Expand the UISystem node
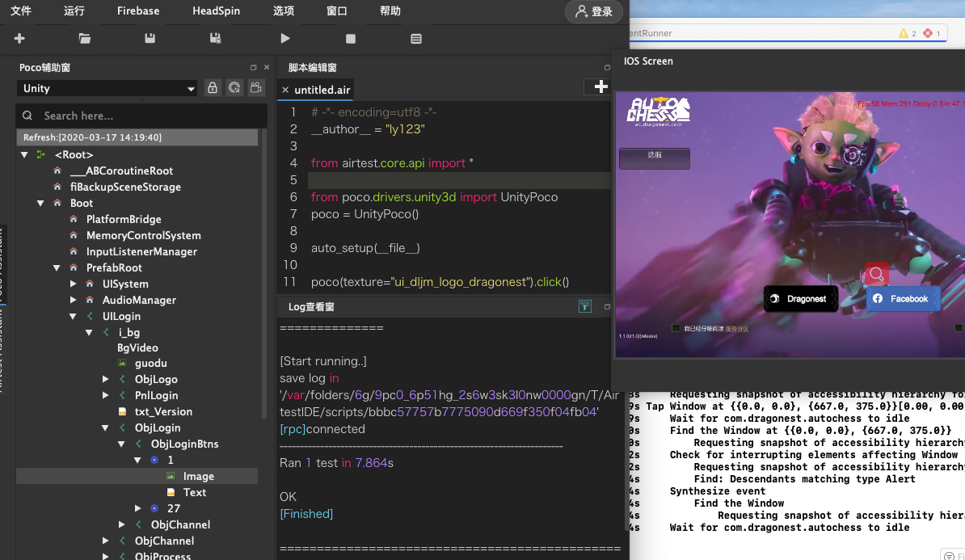Viewport: 965px width, 560px height. point(74,284)
